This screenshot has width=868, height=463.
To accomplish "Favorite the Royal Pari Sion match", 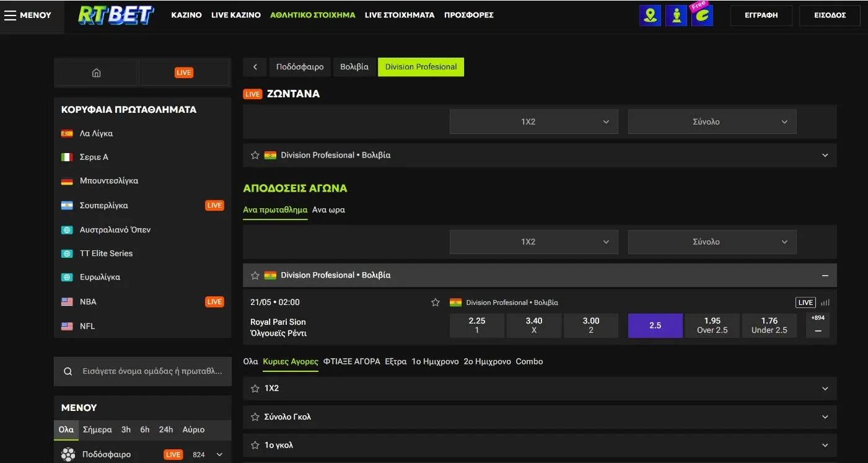I will tap(436, 302).
